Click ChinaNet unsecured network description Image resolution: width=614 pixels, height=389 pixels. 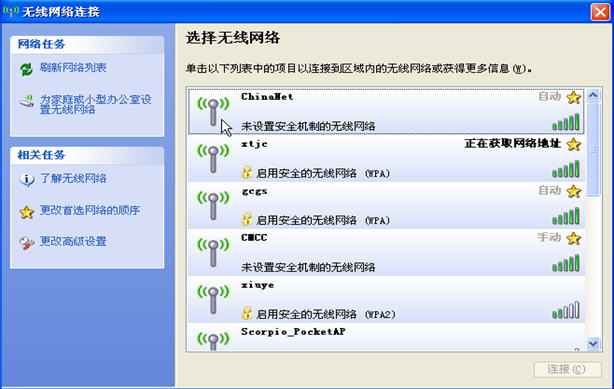(x=308, y=126)
